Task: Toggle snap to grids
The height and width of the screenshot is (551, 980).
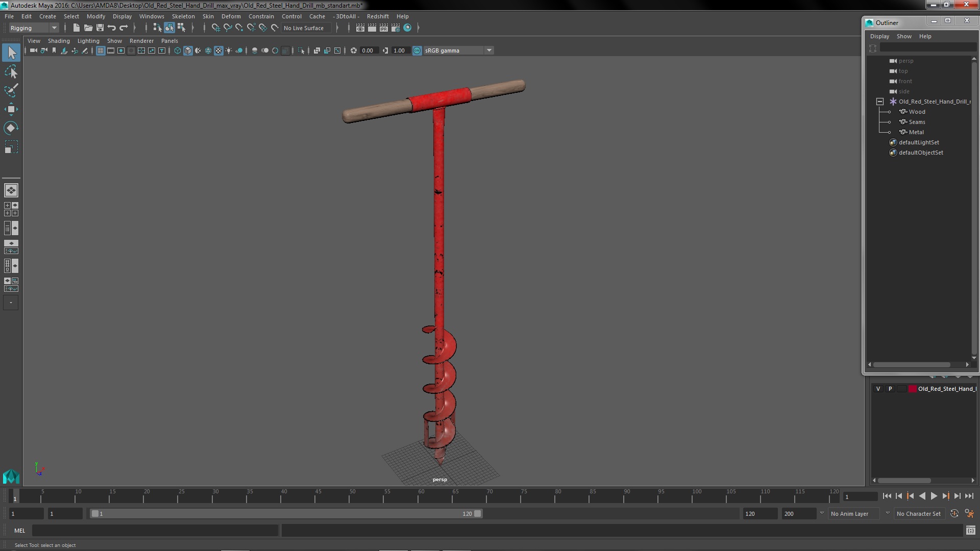Action: [215, 28]
